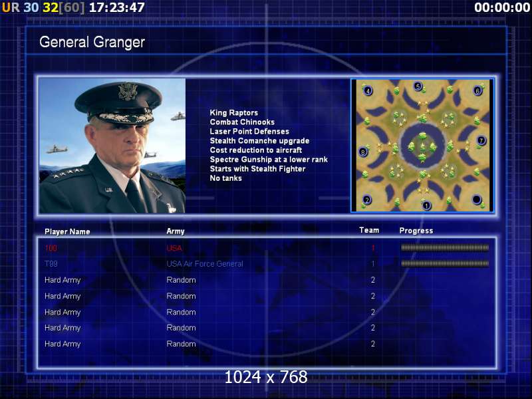Click the Army column header
The height and width of the screenshot is (399, 532).
pos(176,231)
